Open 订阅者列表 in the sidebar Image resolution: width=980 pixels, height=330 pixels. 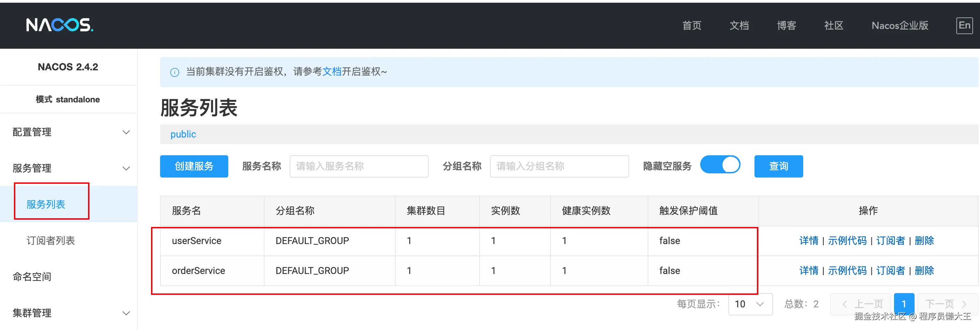50,241
